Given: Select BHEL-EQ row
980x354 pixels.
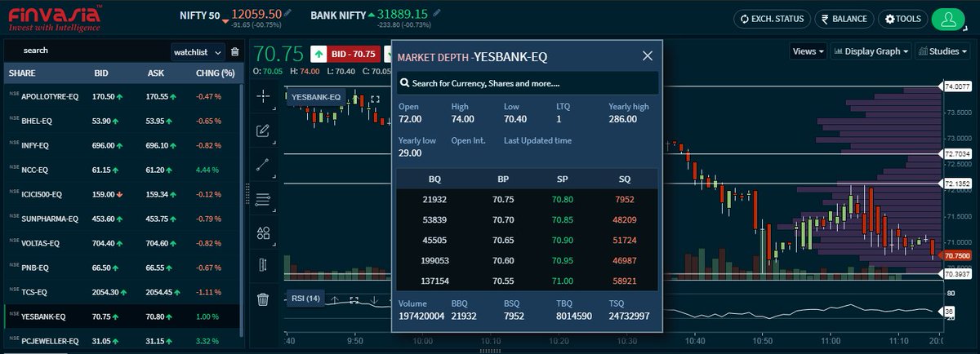Looking at the screenshot, I should click(122, 121).
